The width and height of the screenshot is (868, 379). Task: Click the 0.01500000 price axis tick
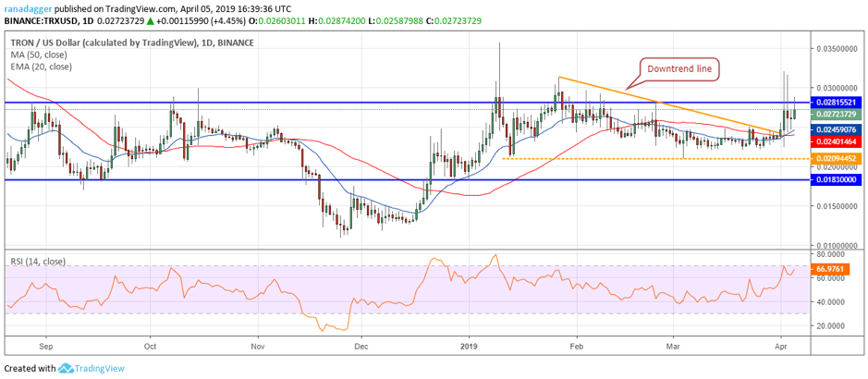836,206
